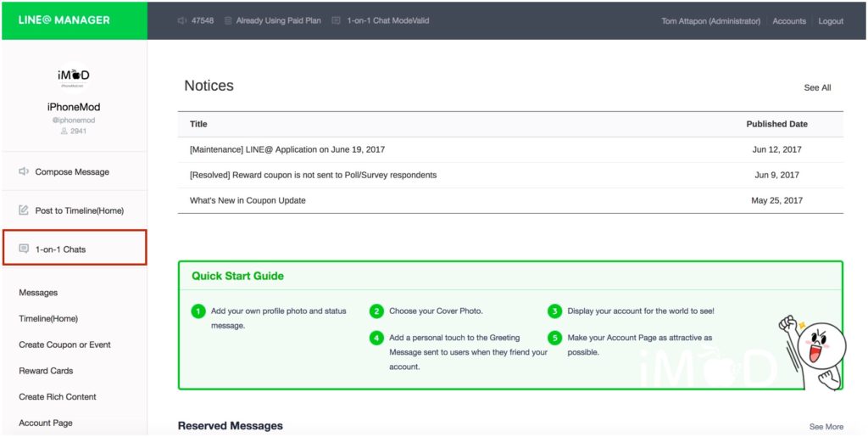868x437 pixels.
Task: Open Messages in the sidebar
Action: click(38, 293)
